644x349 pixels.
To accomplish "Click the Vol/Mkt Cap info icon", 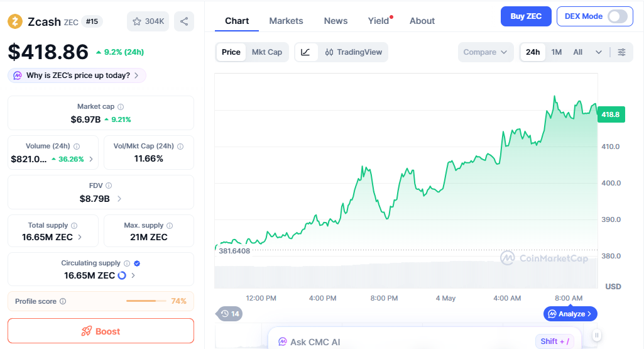I will coord(180,147).
